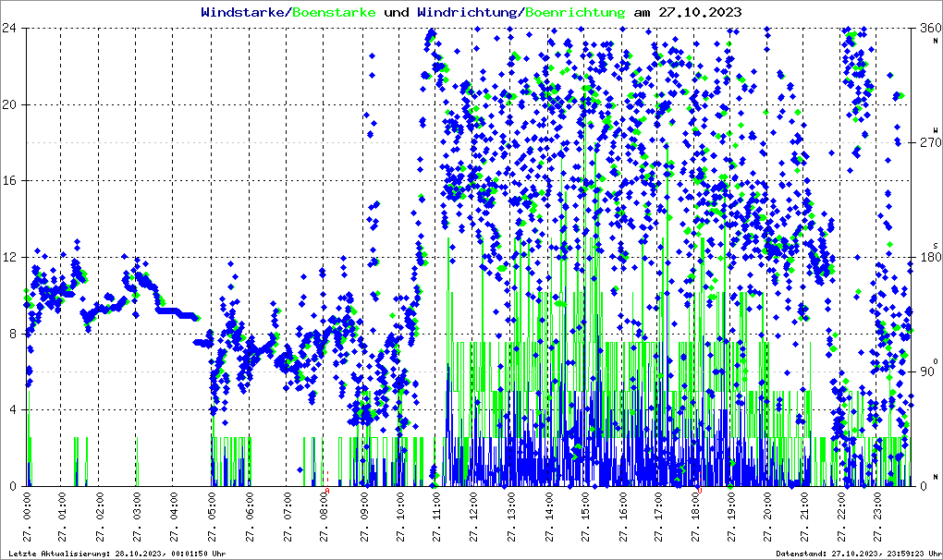Click the green 'Boenstarke' title word
Image resolution: width=943 pixels, height=560 pixels.
coord(334,13)
